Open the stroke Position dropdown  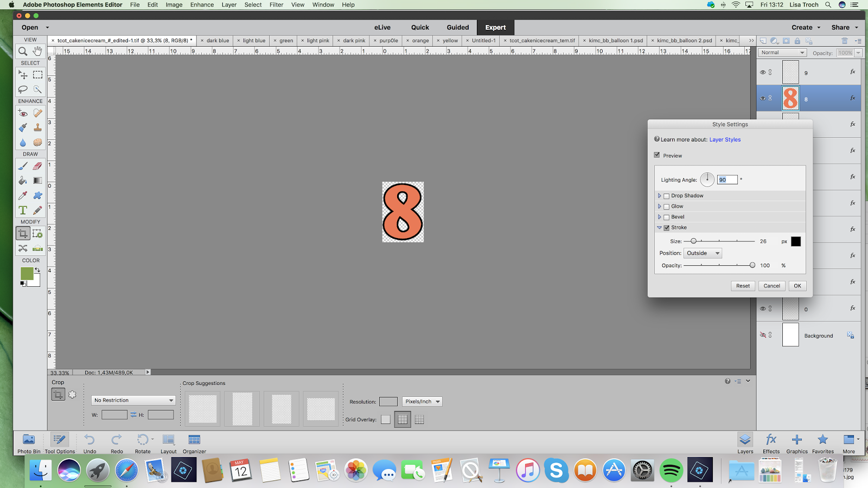703,253
